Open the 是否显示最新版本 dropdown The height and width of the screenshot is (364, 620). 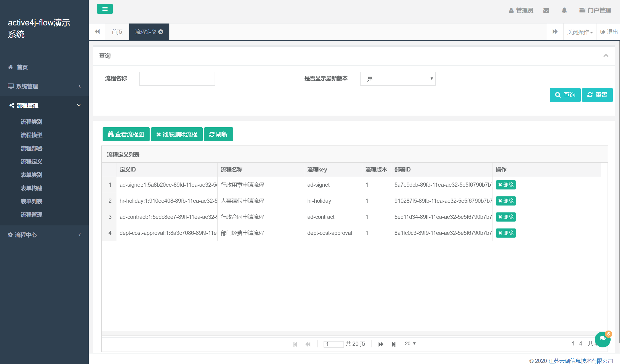point(398,79)
